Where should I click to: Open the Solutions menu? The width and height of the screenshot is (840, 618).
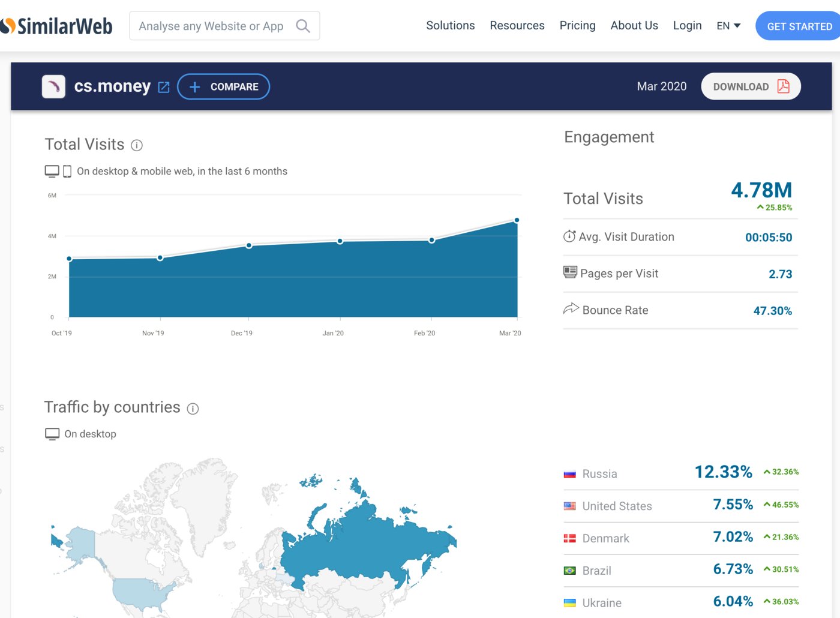point(451,25)
